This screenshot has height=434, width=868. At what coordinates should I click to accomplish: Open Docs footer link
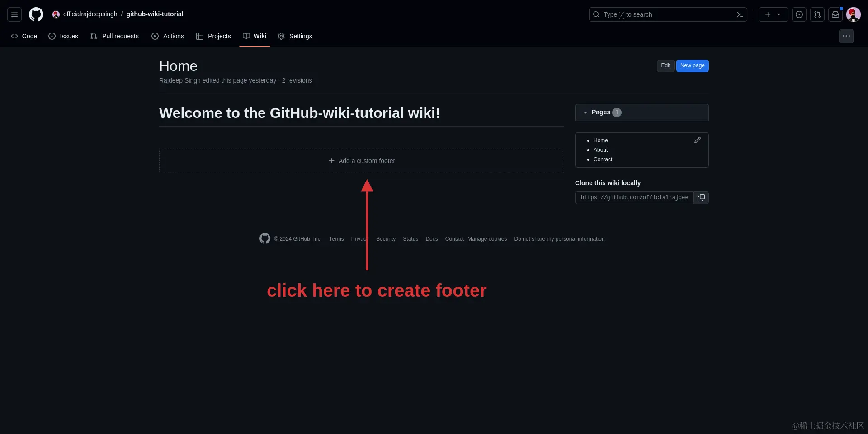(432, 239)
